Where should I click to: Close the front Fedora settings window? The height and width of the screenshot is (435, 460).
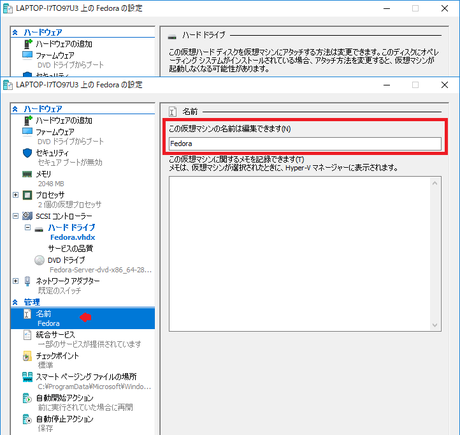(445, 85)
